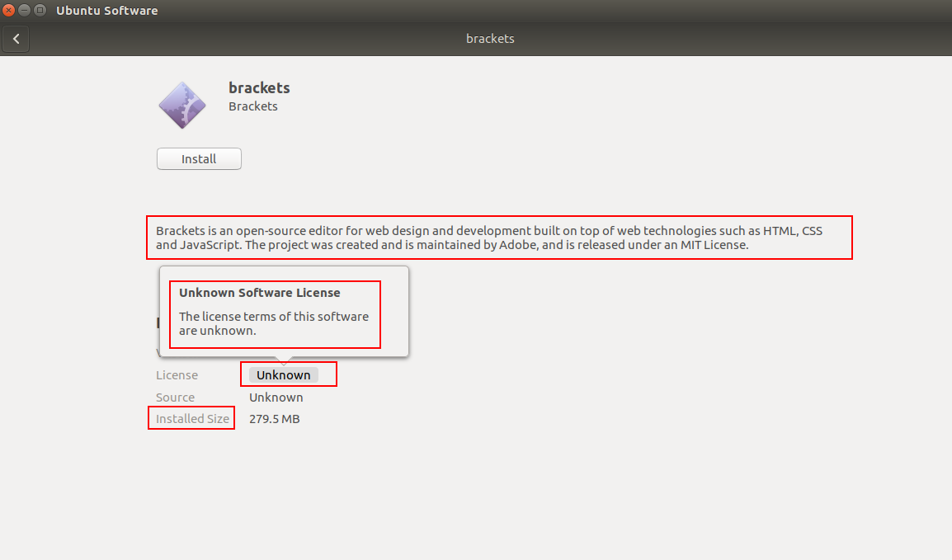Maximize the Ubuntu Software window
Screen dimensions: 952x560
click(40, 11)
